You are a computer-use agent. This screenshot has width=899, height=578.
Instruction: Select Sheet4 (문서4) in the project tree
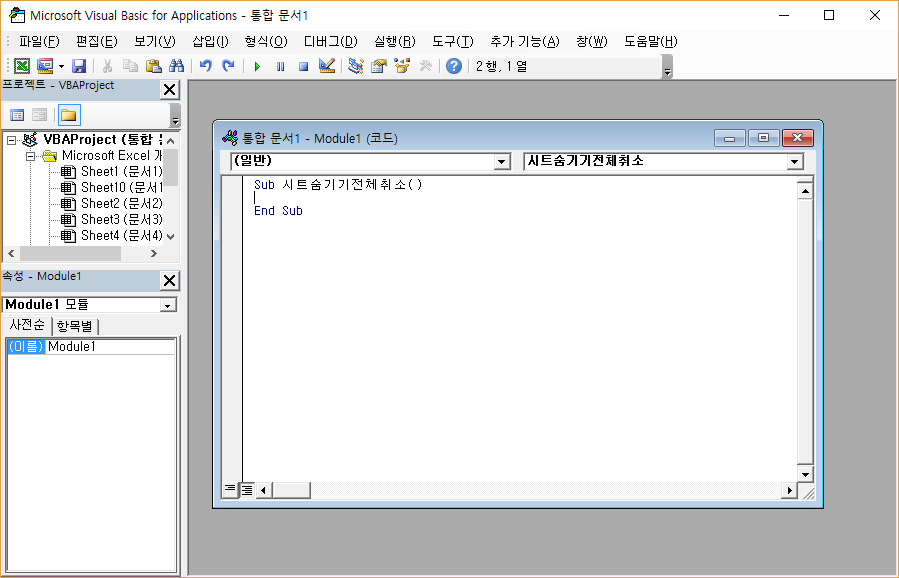click(112, 236)
